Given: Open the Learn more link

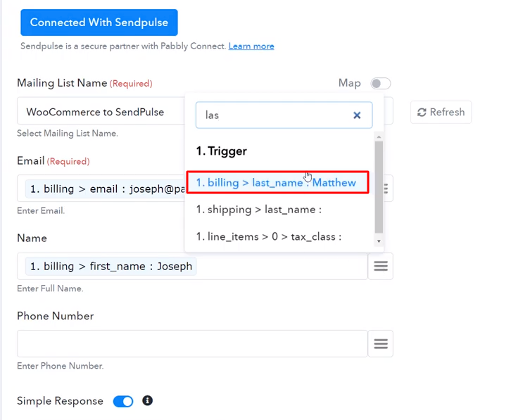Looking at the screenshot, I should pyautogui.click(x=251, y=46).
